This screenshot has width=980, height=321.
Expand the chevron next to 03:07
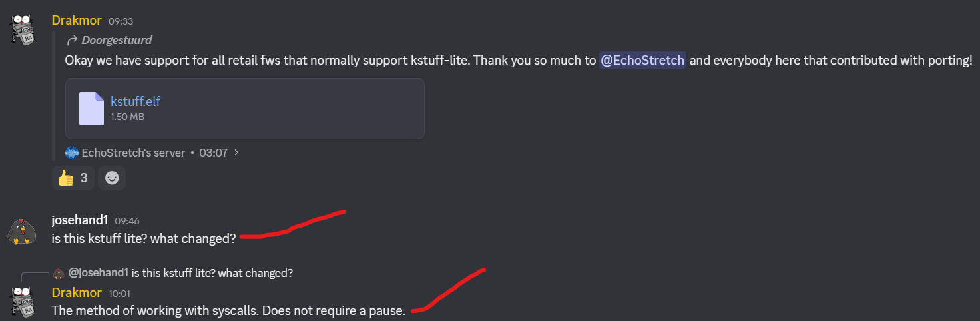click(x=236, y=153)
